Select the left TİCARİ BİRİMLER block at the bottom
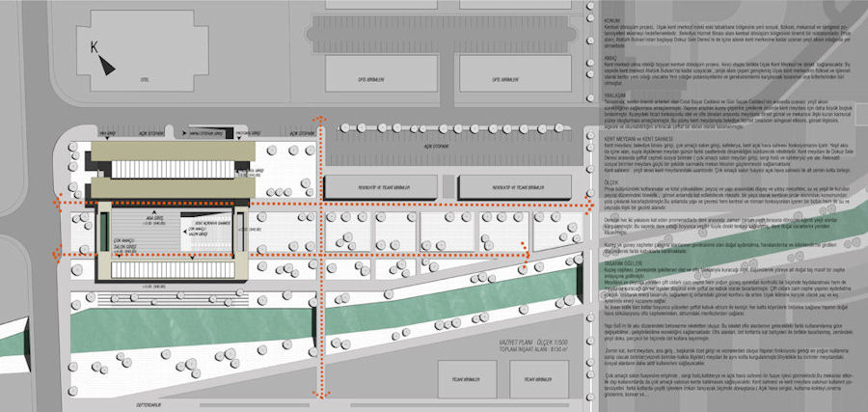This screenshot has height=412, width=868. [x=467, y=379]
